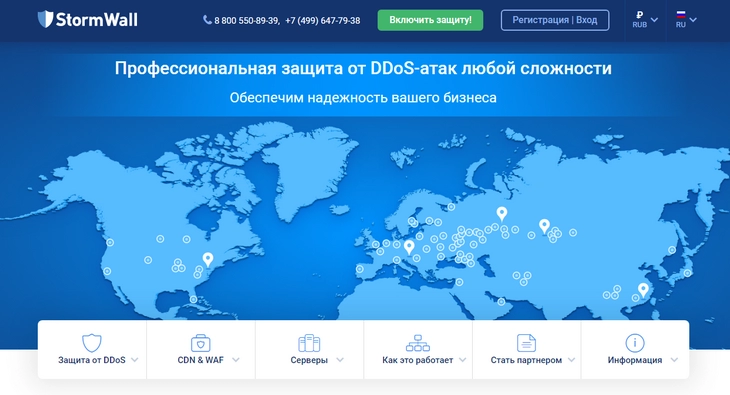Expand the Как это работает chevron
This screenshot has height=395, width=730.
pos(462,360)
